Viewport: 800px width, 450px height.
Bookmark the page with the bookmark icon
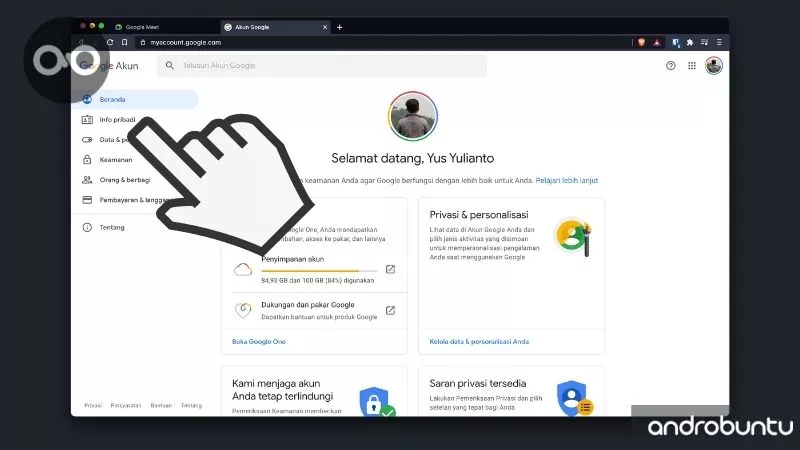[x=124, y=42]
